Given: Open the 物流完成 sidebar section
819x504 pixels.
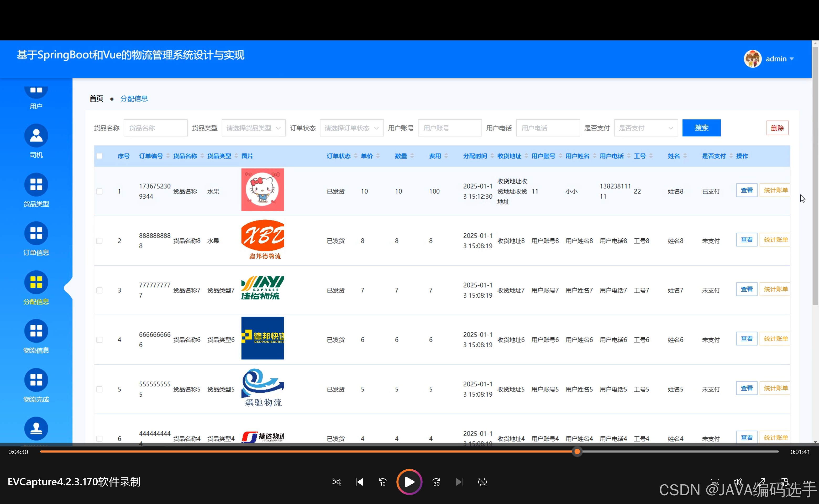Looking at the screenshot, I should 36,386.
